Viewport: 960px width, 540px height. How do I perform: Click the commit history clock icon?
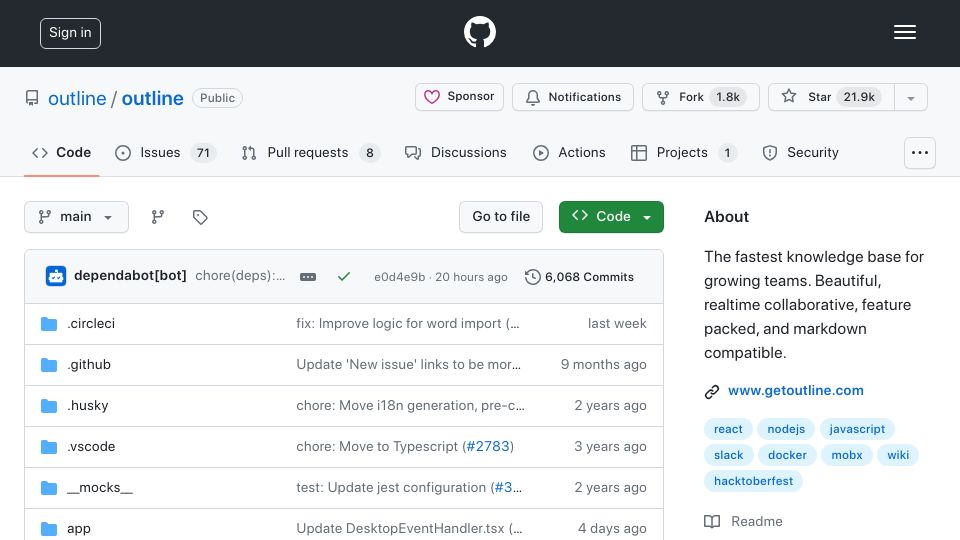[533, 277]
